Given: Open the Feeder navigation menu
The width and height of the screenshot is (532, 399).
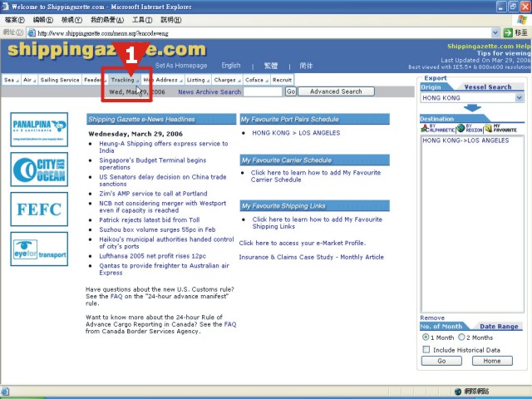Looking at the screenshot, I should 93,80.
